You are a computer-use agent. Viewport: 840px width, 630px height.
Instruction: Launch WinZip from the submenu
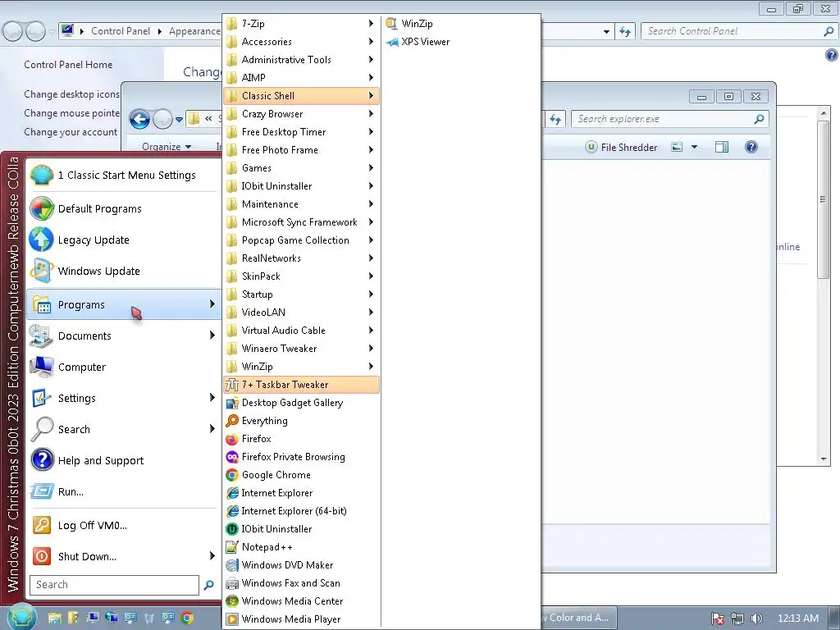[461, 24]
